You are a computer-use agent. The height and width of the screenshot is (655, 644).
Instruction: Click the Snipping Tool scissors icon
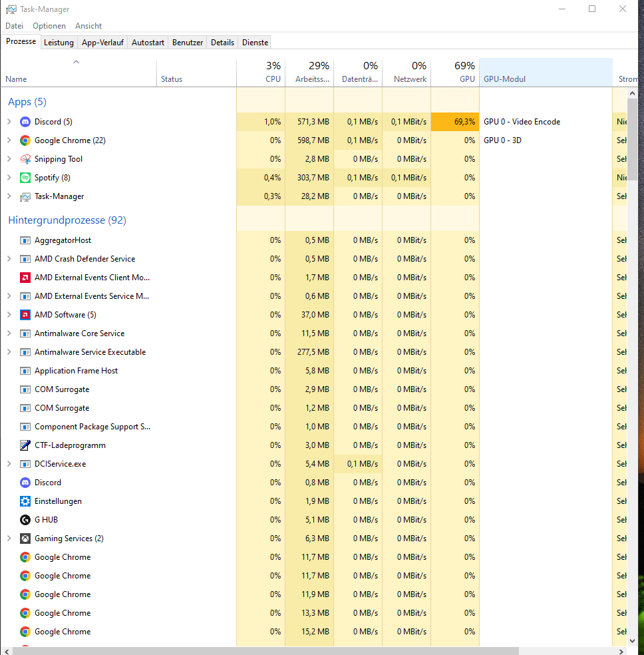pos(25,159)
